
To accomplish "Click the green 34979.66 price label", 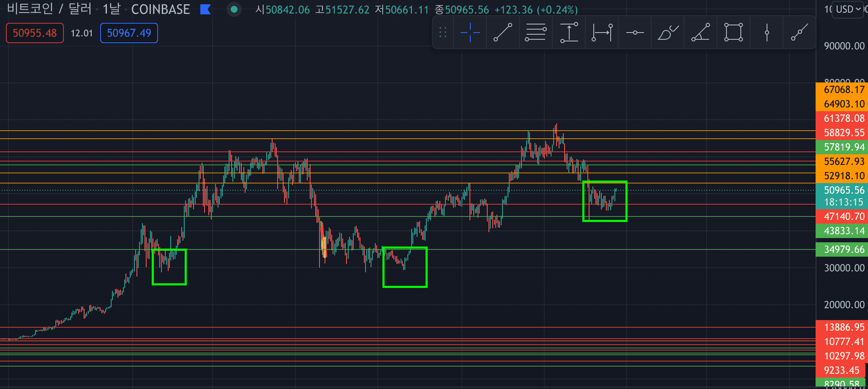I will pos(842,249).
